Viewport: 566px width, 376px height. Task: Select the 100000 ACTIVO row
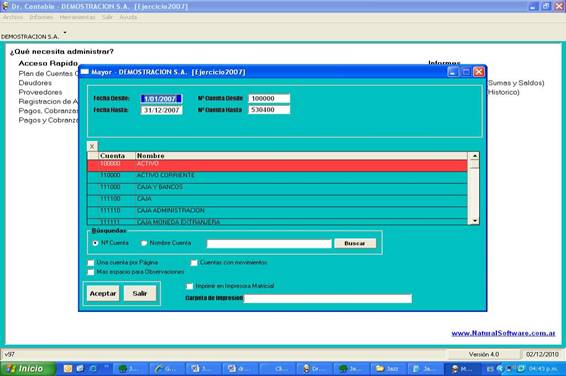(277, 165)
